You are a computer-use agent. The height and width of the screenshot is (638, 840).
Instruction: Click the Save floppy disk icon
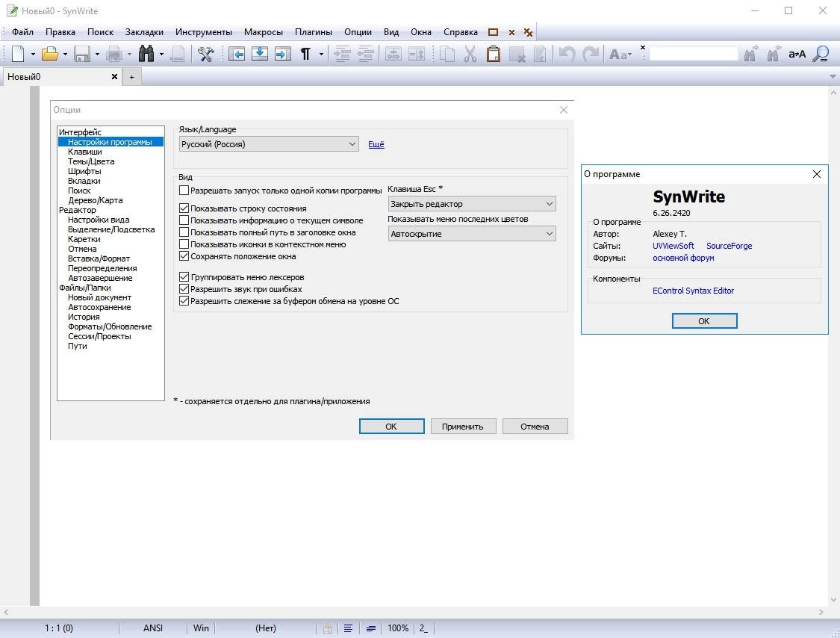click(x=82, y=54)
